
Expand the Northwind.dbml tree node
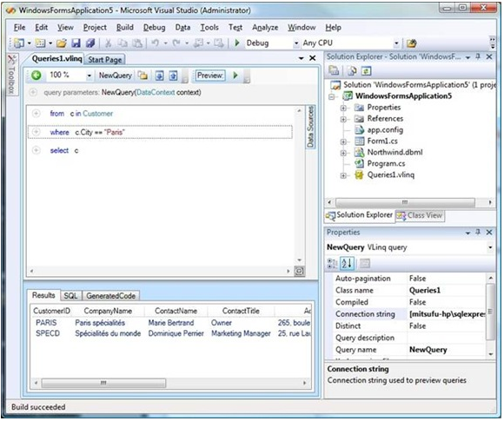point(343,153)
